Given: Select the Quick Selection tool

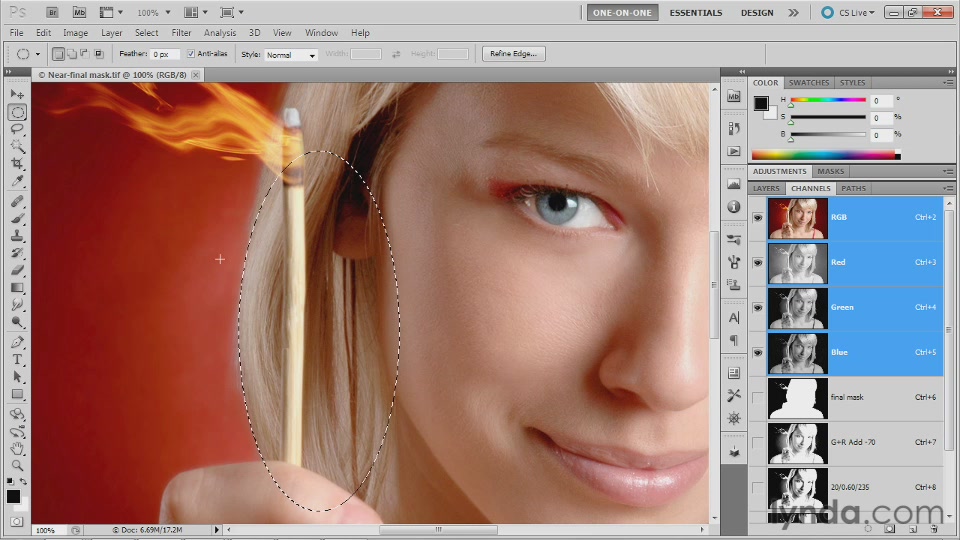Looking at the screenshot, I should pyautogui.click(x=17, y=146).
